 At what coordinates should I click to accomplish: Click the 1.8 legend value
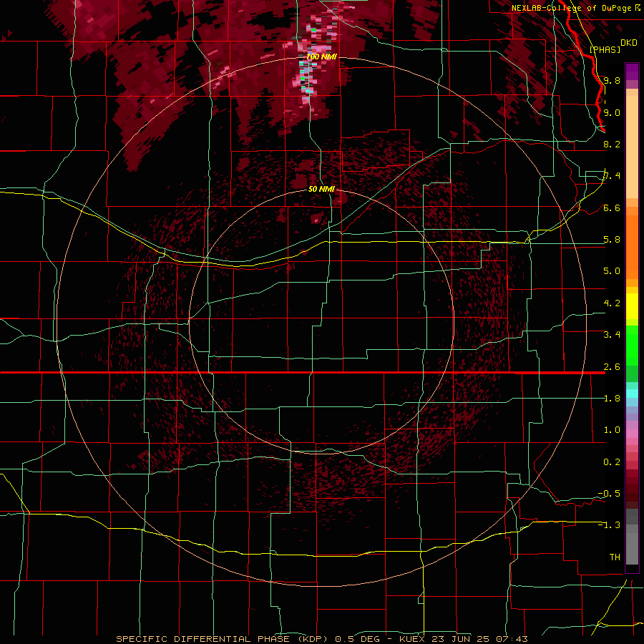(612, 399)
